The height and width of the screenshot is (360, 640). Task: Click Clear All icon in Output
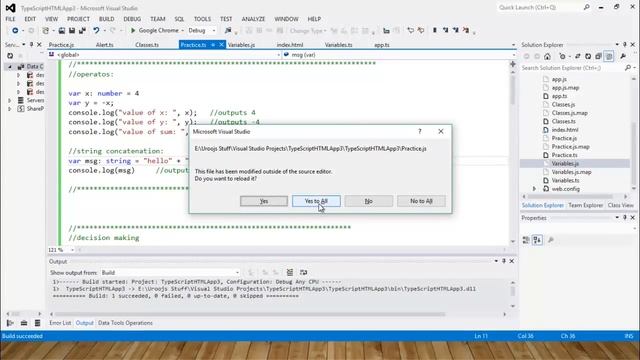pos(290,272)
